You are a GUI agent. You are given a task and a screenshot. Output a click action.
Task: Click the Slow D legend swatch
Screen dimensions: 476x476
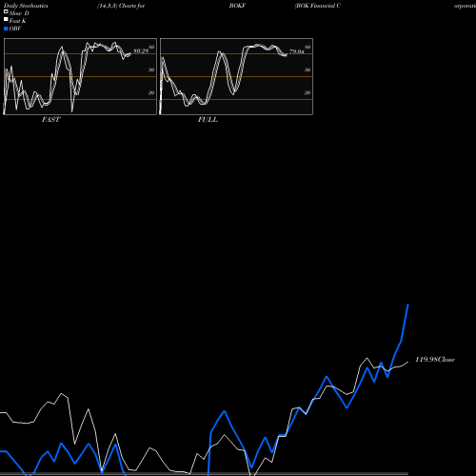point(6,12)
